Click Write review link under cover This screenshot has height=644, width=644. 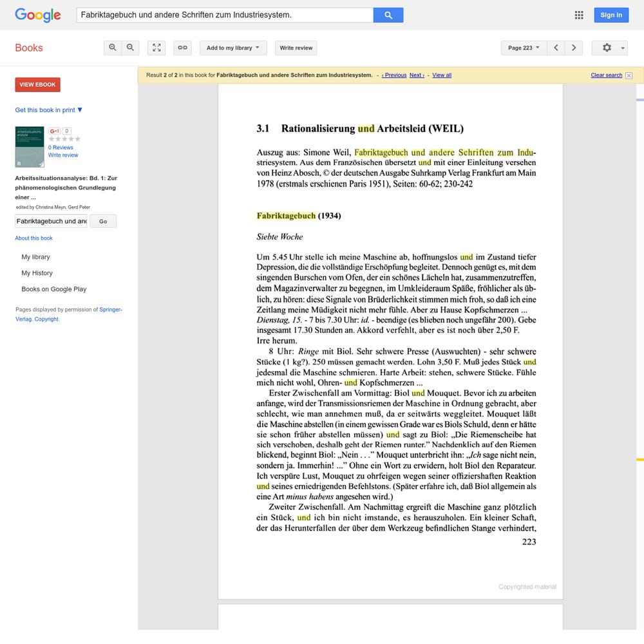(x=63, y=155)
